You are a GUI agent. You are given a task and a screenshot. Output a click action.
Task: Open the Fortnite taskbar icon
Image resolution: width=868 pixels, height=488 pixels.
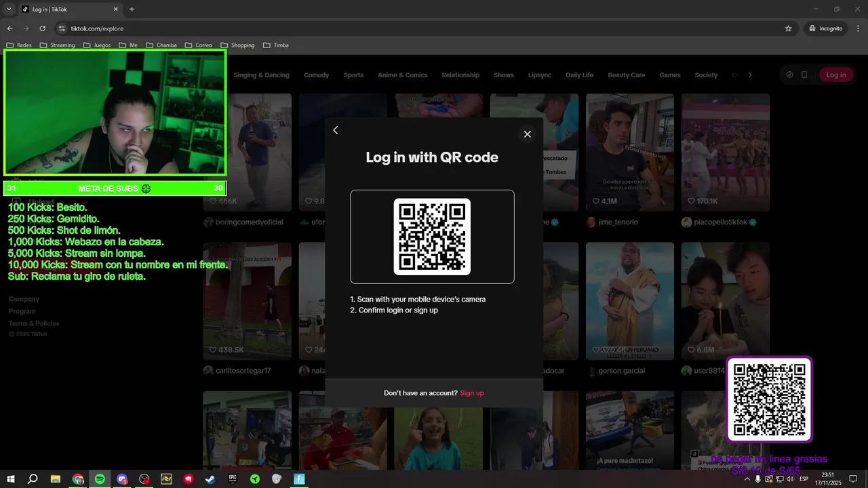299,479
